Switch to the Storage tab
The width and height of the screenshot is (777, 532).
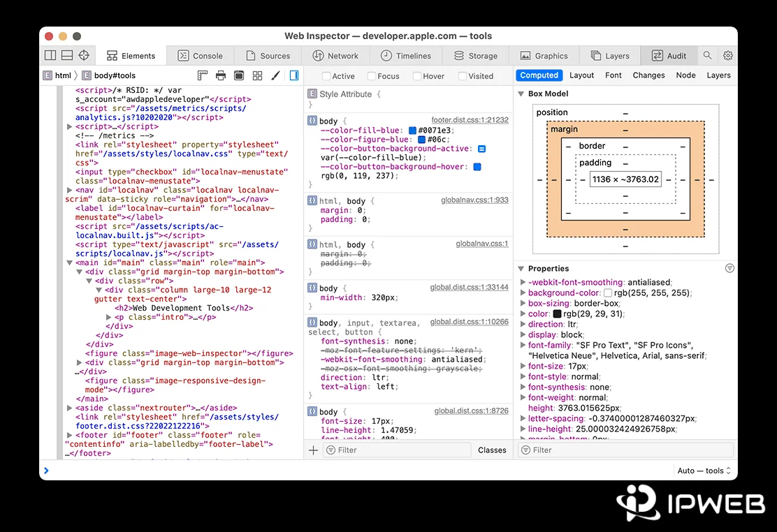click(x=476, y=55)
